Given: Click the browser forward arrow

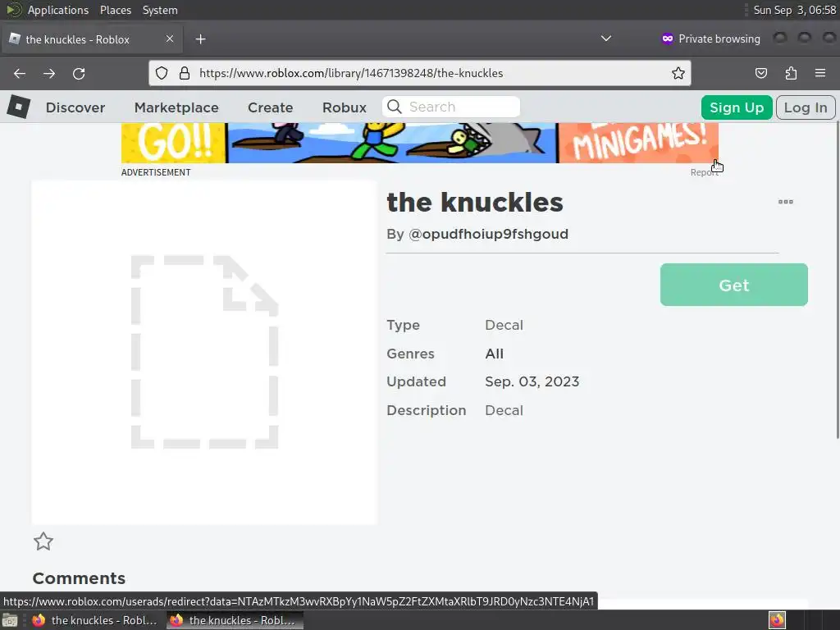Looking at the screenshot, I should 49,73.
